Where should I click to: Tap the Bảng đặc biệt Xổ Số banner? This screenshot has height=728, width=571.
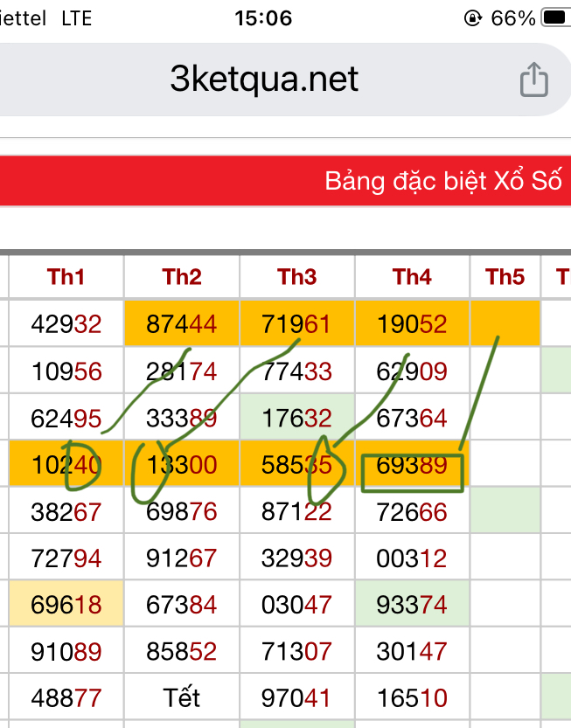click(x=285, y=181)
